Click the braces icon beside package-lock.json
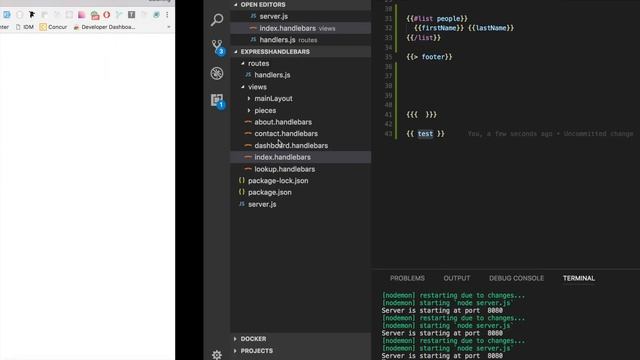The image size is (640, 360). pos(242,180)
